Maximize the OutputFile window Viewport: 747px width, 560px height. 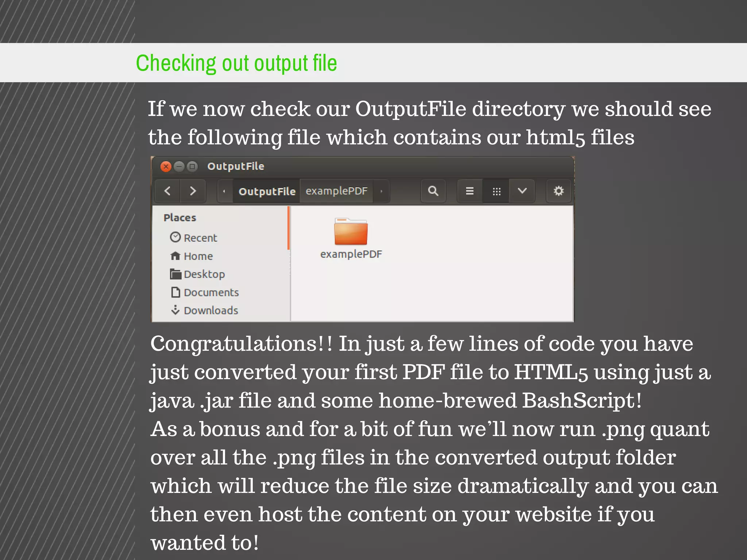192,167
